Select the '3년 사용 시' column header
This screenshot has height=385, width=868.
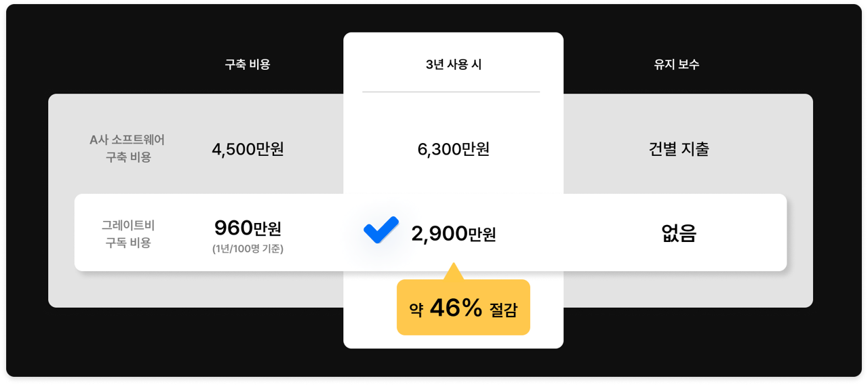point(454,64)
